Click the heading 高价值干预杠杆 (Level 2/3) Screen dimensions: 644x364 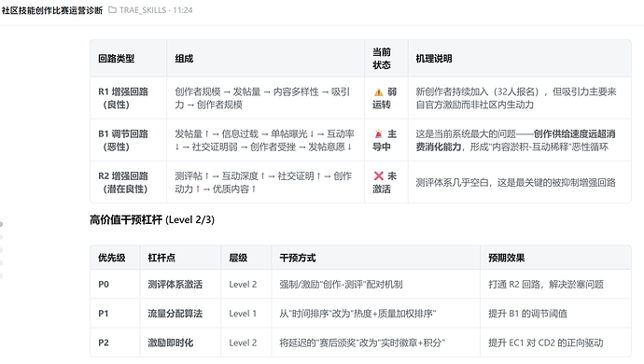click(x=152, y=219)
